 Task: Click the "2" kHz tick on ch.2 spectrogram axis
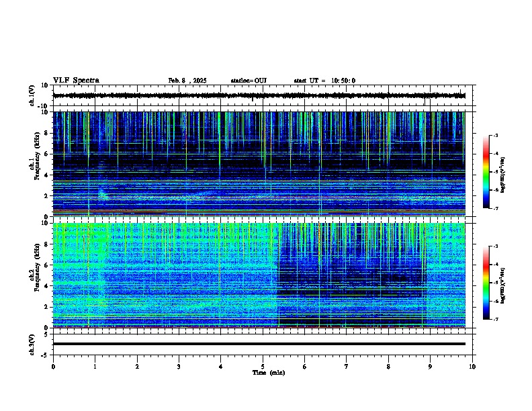(x=46, y=307)
